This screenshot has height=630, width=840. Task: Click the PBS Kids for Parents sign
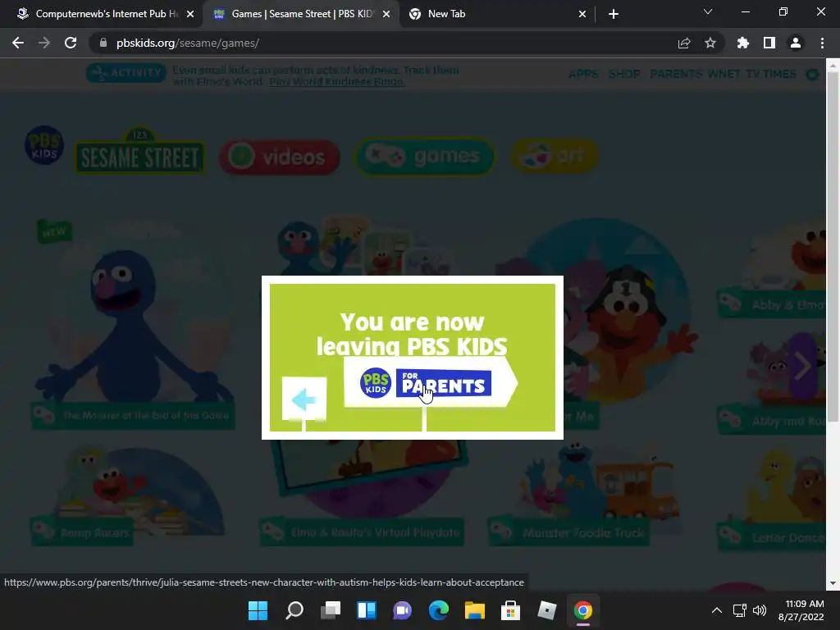430,382
